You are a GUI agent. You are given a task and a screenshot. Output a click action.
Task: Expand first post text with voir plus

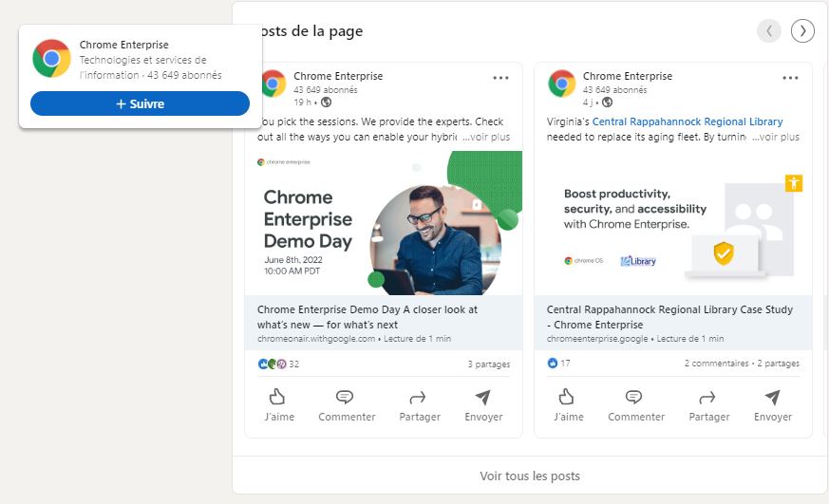[486, 137]
